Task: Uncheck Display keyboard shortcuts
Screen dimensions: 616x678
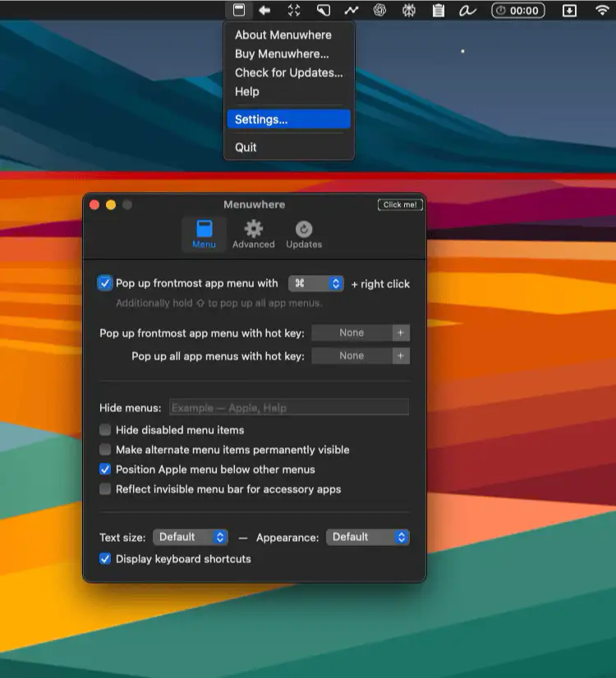Action: (105, 559)
